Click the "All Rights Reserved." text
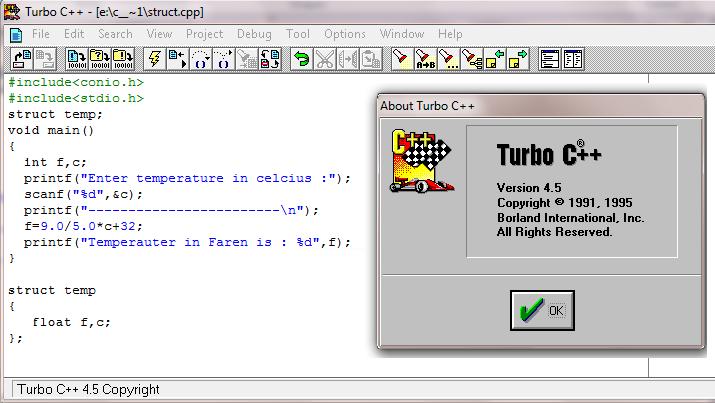Image resolution: width=715 pixels, height=403 pixels. tap(554, 232)
